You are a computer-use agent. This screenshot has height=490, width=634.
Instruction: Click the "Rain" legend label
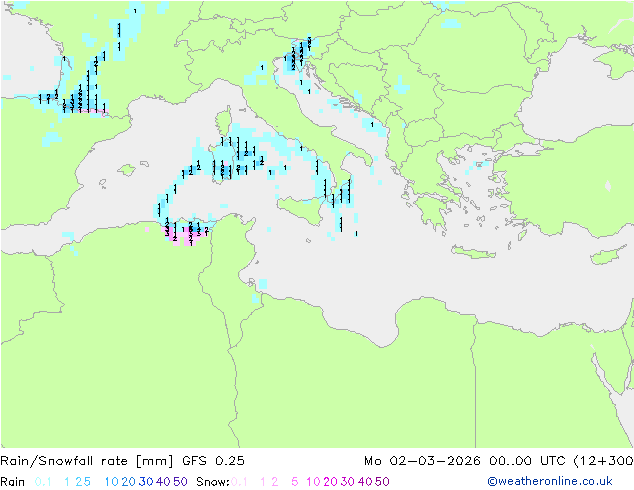13,482
